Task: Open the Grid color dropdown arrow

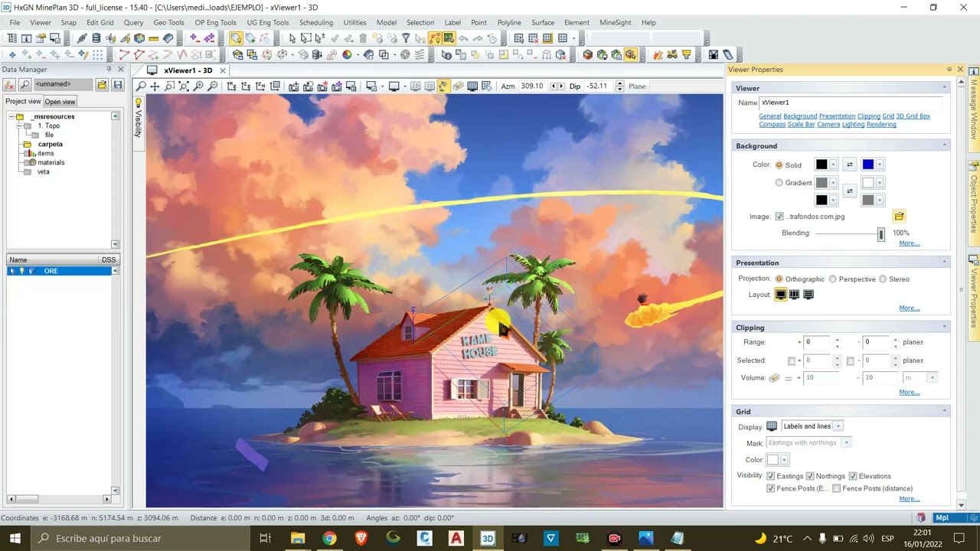Action: (786, 460)
